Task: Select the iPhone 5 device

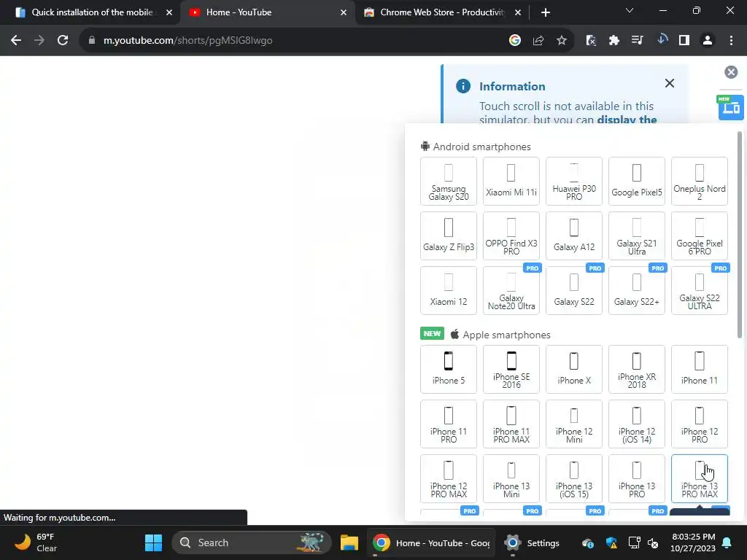Action: pyautogui.click(x=449, y=369)
